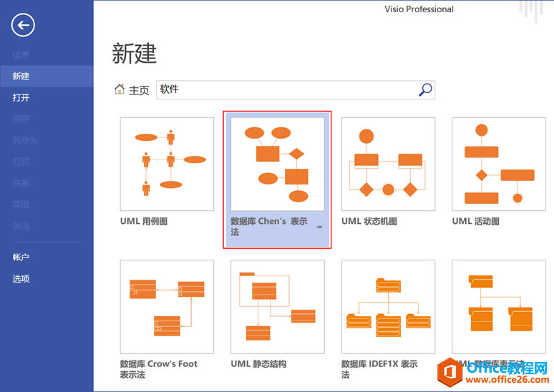554x392 pixels.
Task: Click the home icon beside 主页
Action: tap(120, 89)
